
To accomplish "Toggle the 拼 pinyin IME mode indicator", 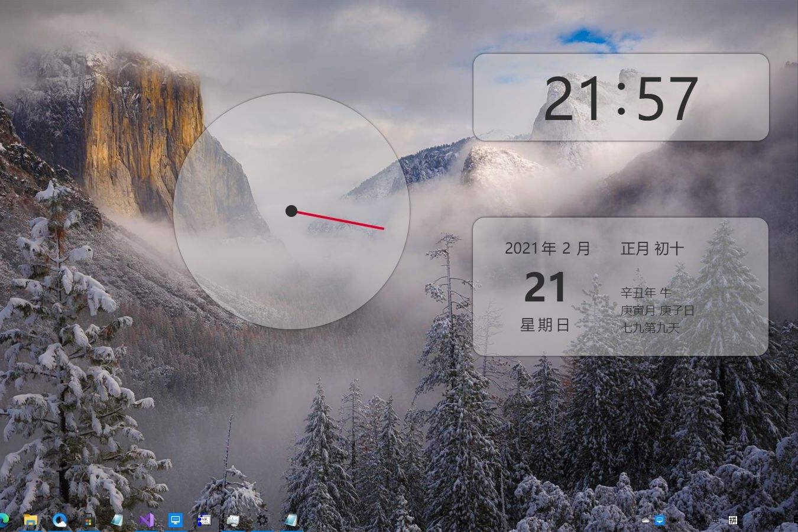I will 733,520.
